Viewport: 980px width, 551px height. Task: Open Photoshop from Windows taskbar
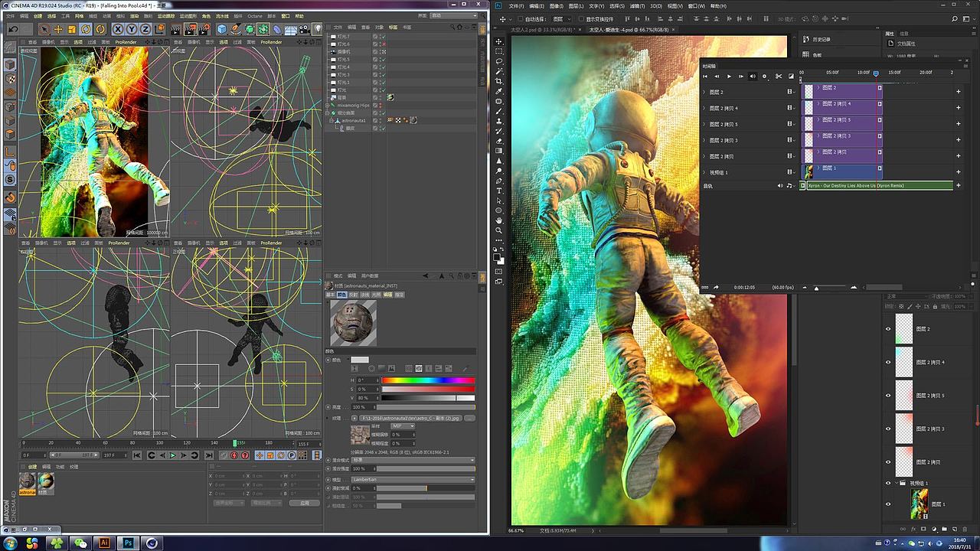click(127, 543)
